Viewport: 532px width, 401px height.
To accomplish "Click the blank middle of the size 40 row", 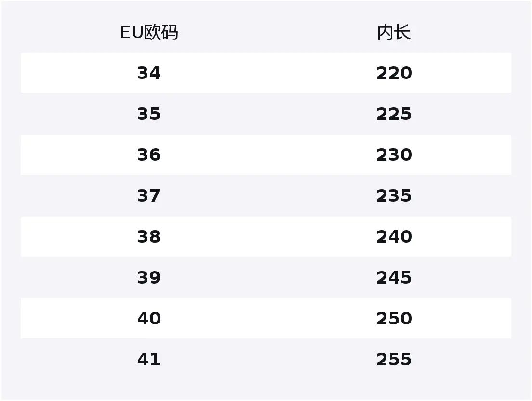I will coord(270,319).
